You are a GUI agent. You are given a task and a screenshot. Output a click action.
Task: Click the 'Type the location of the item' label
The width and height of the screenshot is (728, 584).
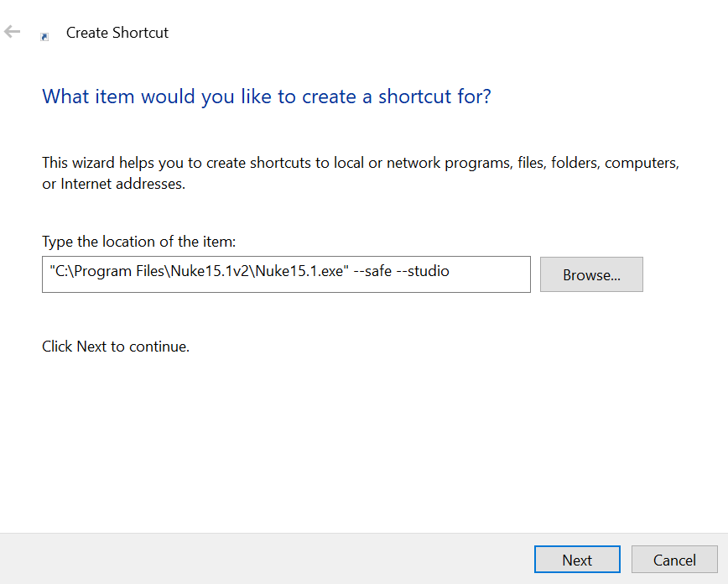[139, 242]
